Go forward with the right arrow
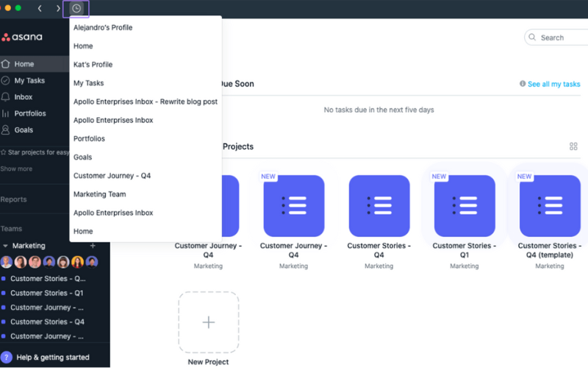 tap(58, 8)
